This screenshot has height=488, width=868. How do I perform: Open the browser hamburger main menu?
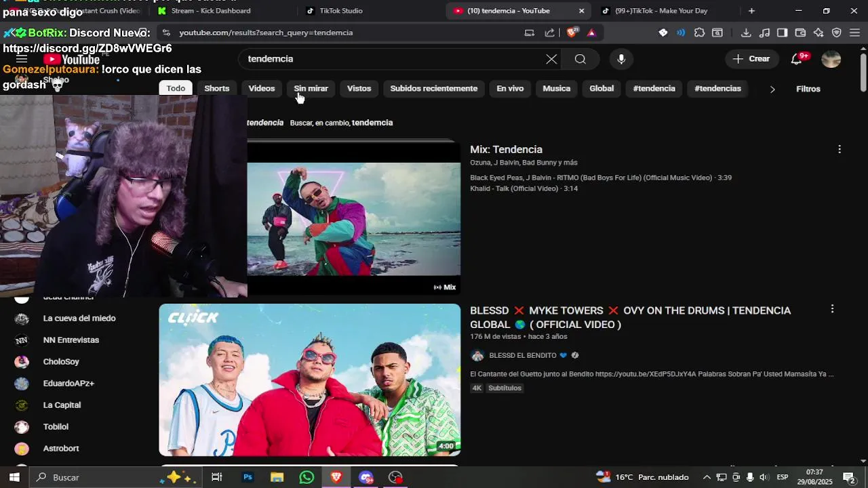point(854,33)
